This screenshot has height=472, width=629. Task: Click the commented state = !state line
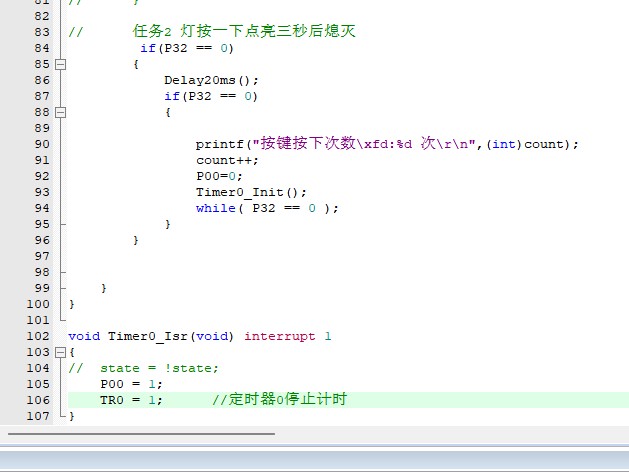click(158, 368)
